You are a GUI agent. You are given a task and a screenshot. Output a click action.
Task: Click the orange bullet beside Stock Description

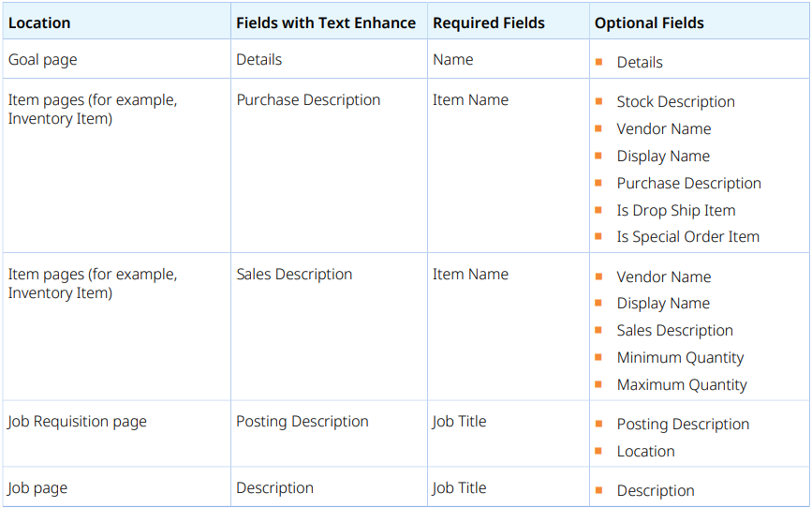598,101
